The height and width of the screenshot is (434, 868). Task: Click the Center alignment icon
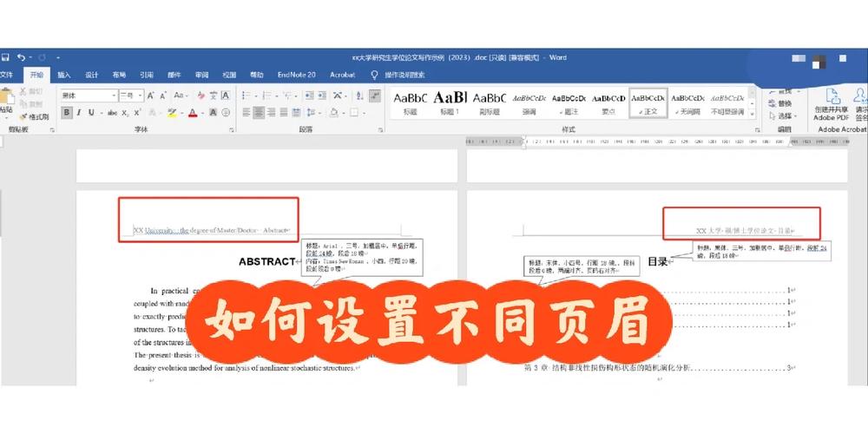(x=259, y=113)
